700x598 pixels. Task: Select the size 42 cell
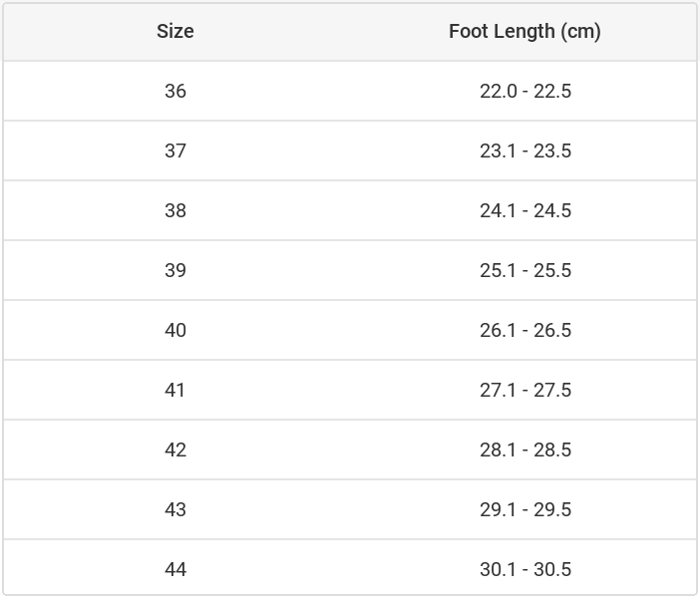(175, 449)
